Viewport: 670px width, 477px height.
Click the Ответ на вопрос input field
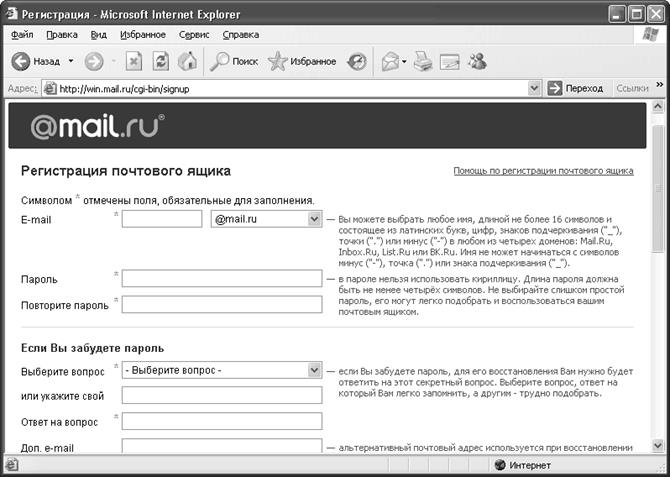(x=222, y=421)
